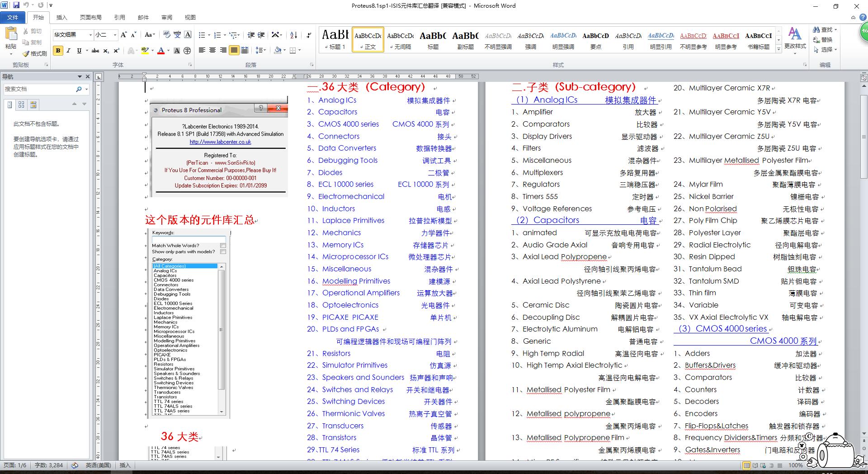Click the Character Shading icon
The height and width of the screenshot is (474, 868).
point(177,51)
